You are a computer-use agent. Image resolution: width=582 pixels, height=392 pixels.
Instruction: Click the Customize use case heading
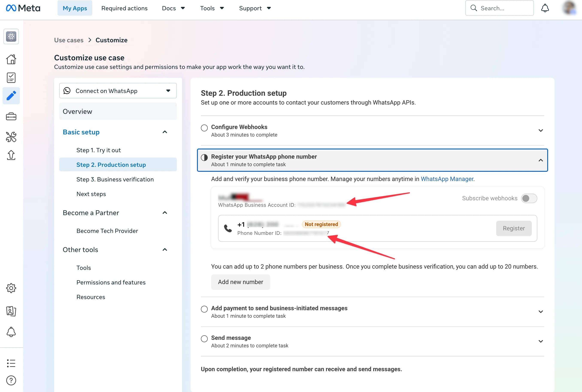89,58
